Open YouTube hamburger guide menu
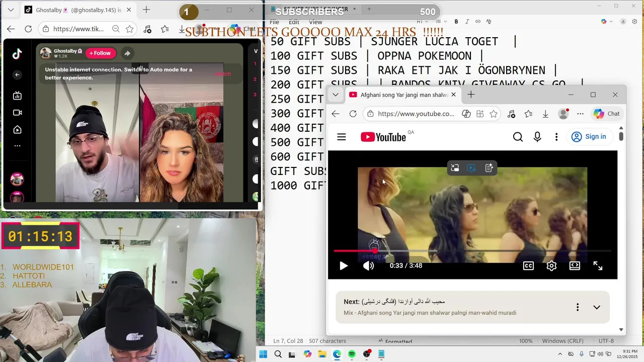Screen dimensions: 644x362 342,137
